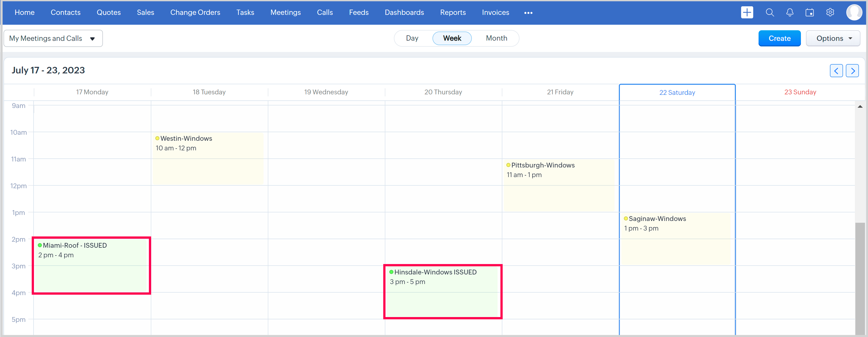This screenshot has width=868, height=337.
Task: Open the settings gear icon
Action: pyautogui.click(x=830, y=12)
